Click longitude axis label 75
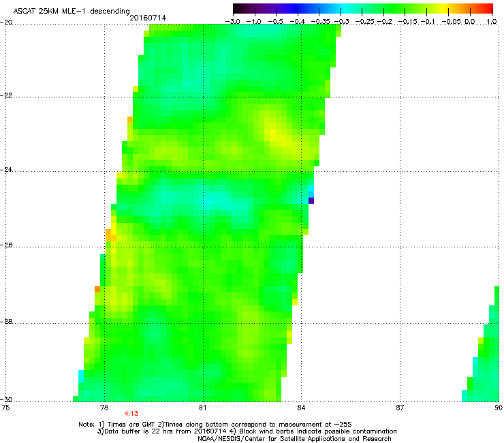 coord(5,408)
